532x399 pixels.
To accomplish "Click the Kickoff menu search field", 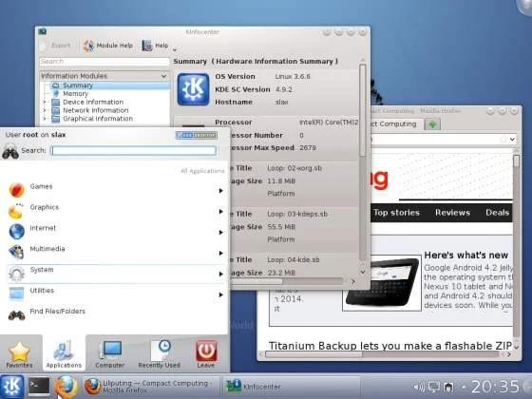I will click(x=134, y=151).
